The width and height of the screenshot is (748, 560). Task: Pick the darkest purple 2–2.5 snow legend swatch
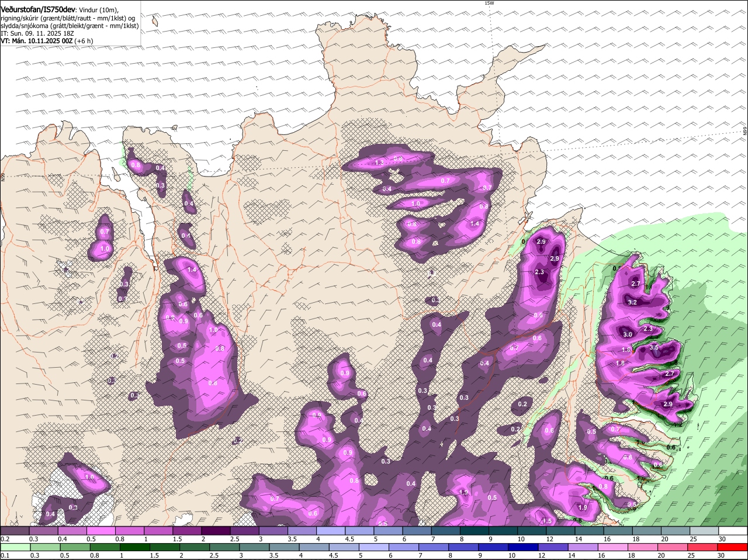(x=216, y=531)
